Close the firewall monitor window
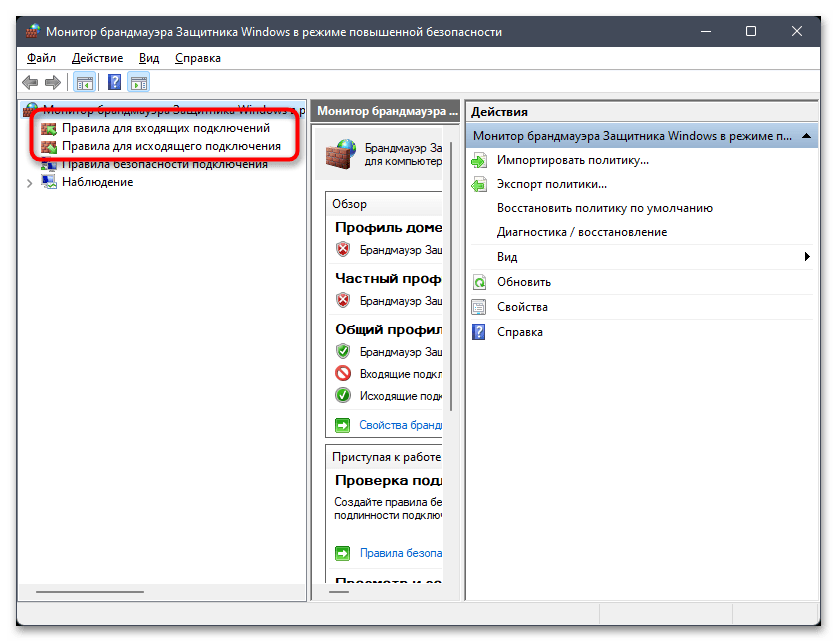Screen dimensions: 837x642 pos(796,31)
